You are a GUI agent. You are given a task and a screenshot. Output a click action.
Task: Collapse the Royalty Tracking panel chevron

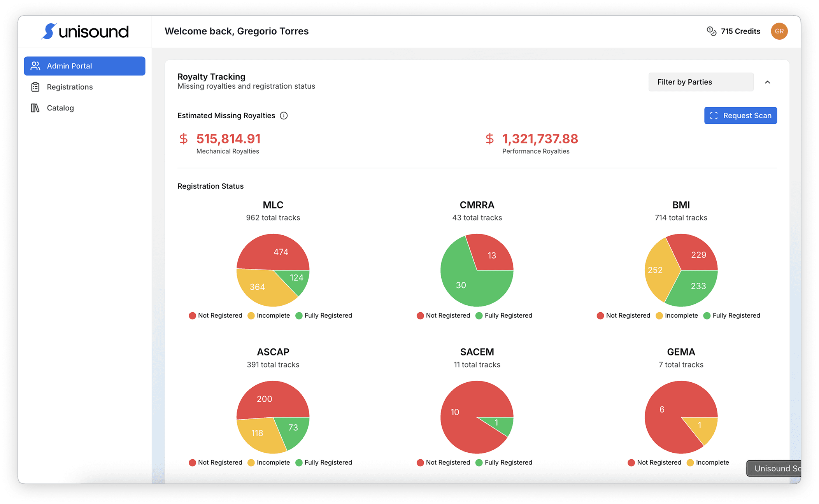coord(767,82)
